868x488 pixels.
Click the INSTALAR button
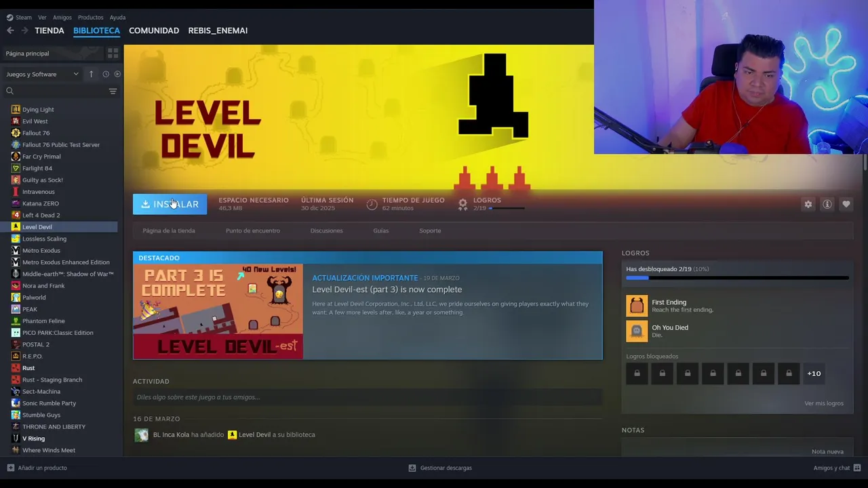(x=170, y=204)
